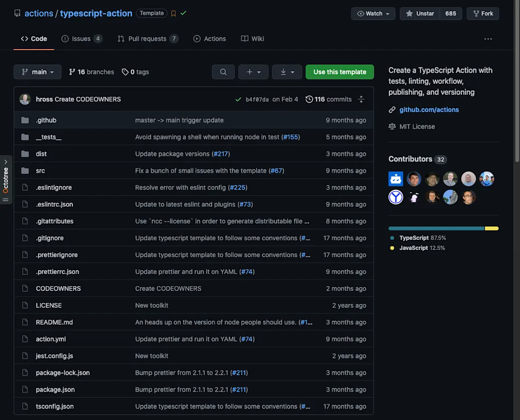The width and height of the screenshot is (520, 420).
Task: Open the github.com/actions link
Action: [429, 109]
